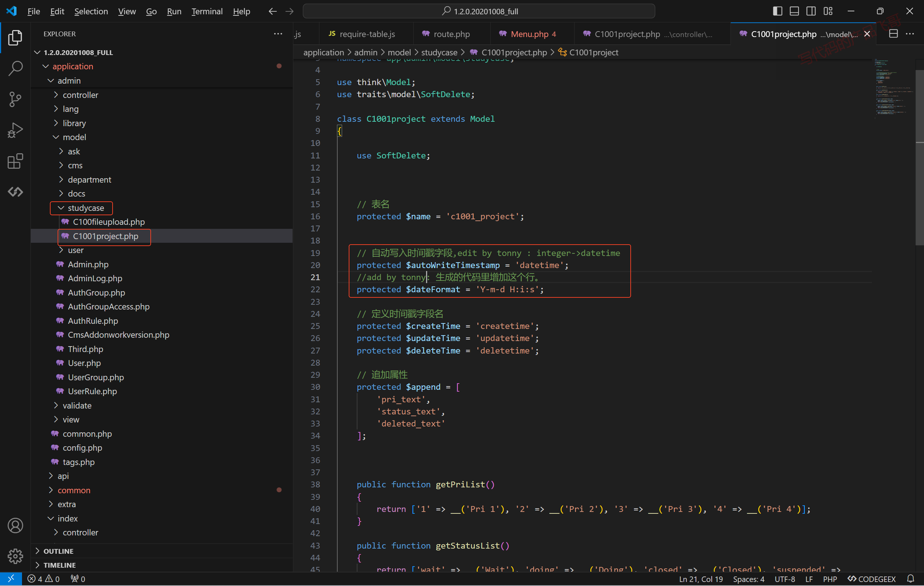Change encoding via UTF-8 status item
The image size is (924, 586).
pyautogui.click(x=784, y=579)
